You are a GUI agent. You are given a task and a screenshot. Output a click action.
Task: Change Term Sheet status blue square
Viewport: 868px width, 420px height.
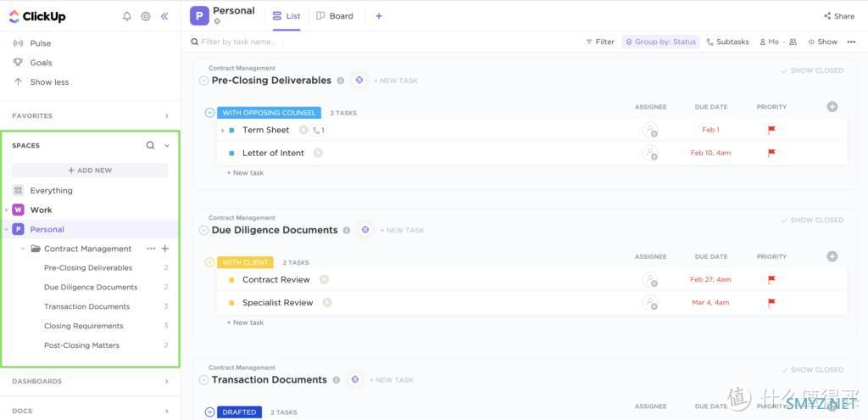point(231,130)
